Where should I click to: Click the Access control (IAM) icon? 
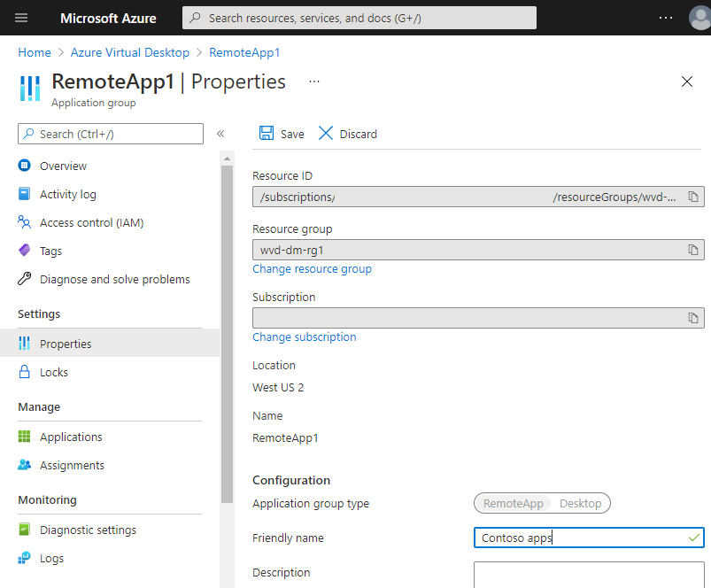coord(25,222)
